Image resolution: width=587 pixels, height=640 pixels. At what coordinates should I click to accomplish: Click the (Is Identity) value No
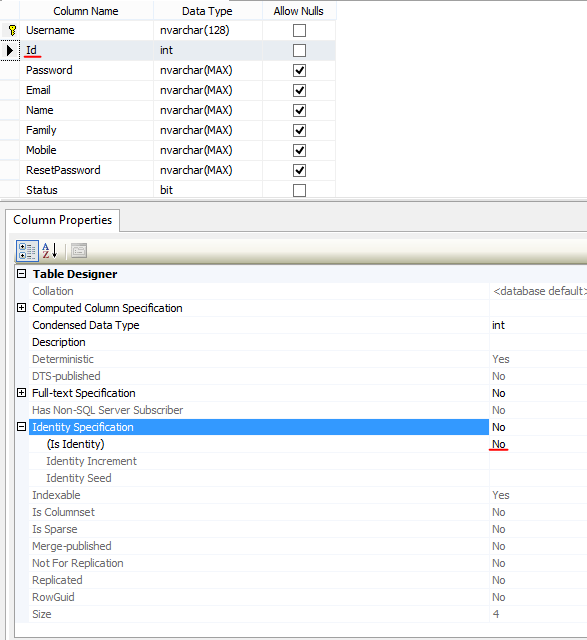pos(498,444)
